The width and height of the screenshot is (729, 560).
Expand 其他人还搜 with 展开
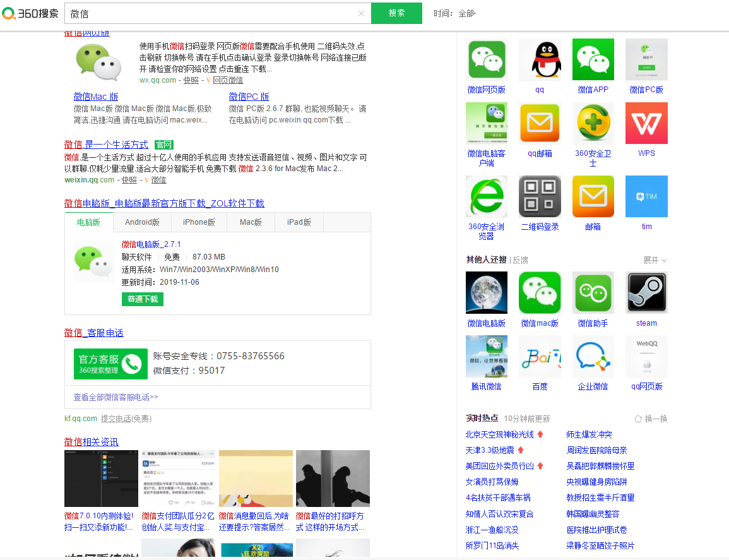tap(655, 260)
